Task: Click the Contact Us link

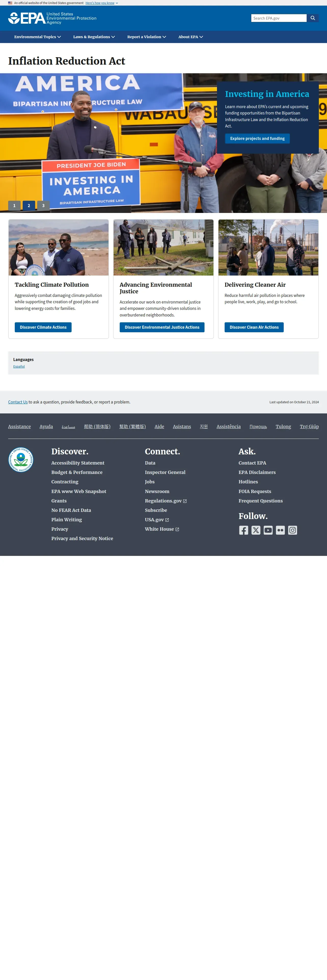Action: 18,402
